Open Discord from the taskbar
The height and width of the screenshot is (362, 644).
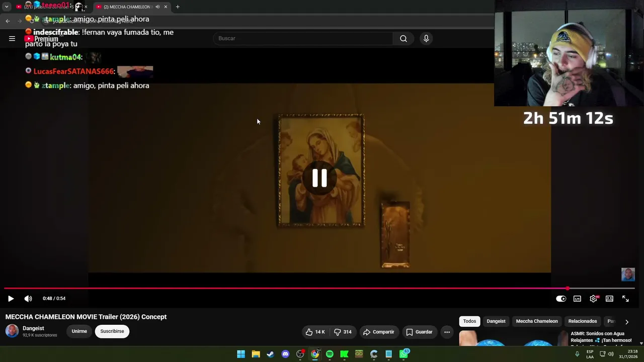click(x=285, y=354)
